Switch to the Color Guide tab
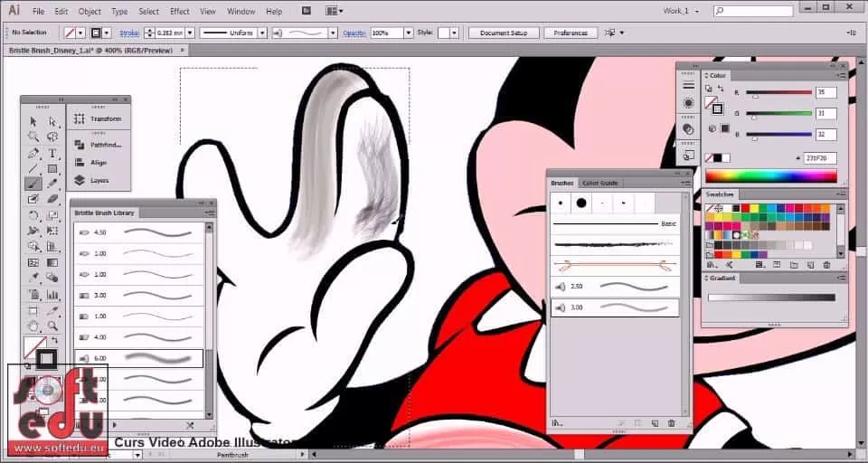This screenshot has width=868, height=463. (599, 183)
